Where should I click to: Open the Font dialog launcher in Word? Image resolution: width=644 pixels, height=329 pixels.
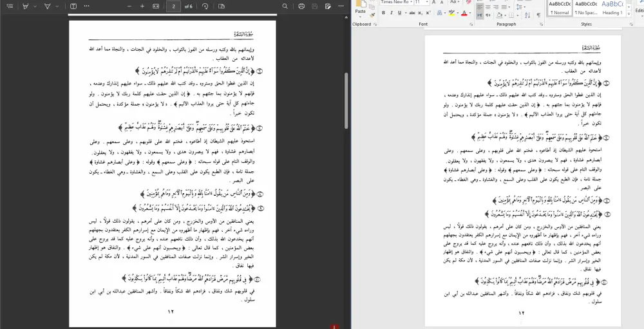point(471,24)
